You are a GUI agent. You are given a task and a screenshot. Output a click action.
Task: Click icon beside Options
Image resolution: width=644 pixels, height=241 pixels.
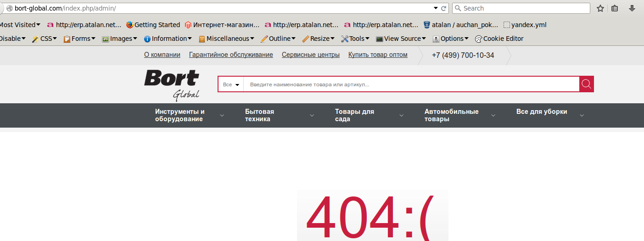point(436,39)
